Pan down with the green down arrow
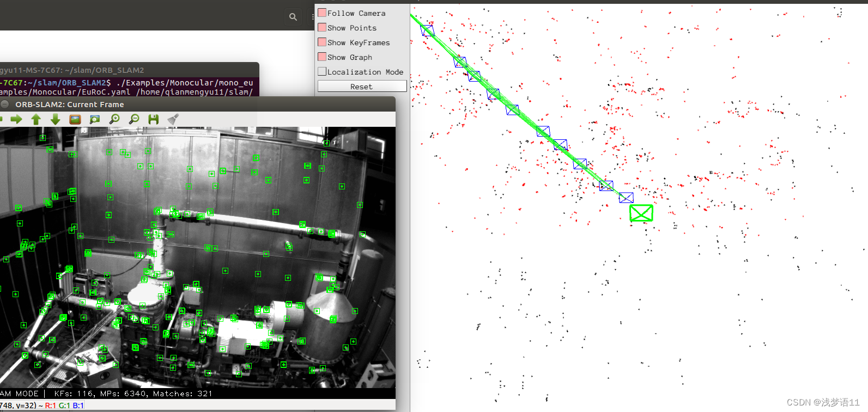868x412 pixels. 56,119
